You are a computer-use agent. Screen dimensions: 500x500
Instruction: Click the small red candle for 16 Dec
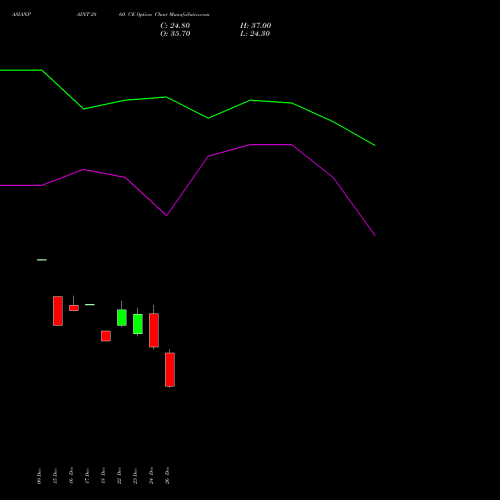pyautogui.click(x=74, y=308)
